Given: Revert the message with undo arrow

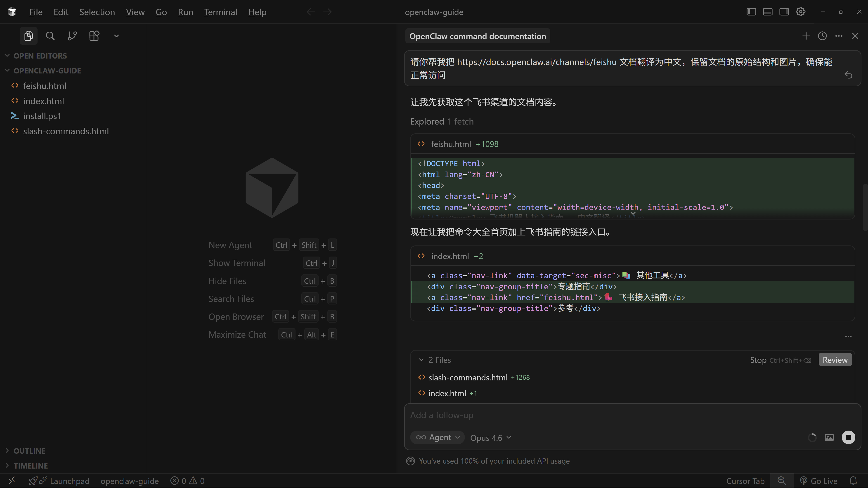Looking at the screenshot, I should (x=848, y=75).
